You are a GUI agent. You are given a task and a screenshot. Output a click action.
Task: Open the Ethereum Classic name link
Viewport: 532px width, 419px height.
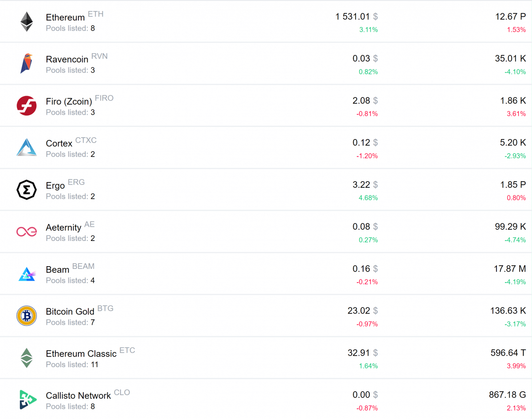81,354
